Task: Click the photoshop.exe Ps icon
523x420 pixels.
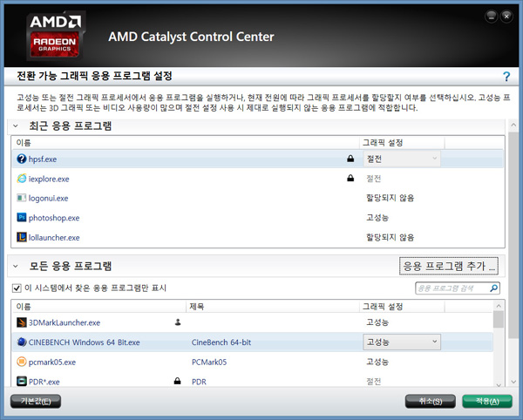Action: pos(21,218)
